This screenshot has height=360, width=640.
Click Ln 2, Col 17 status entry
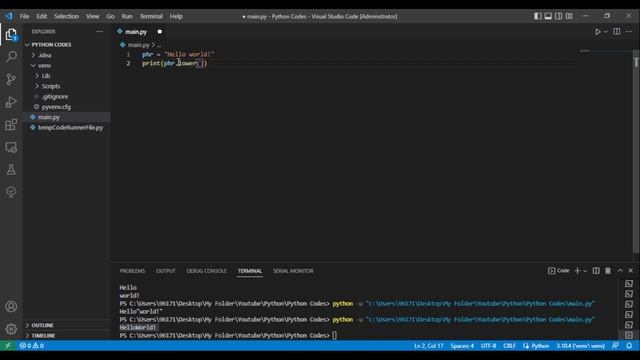coord(429,346)
